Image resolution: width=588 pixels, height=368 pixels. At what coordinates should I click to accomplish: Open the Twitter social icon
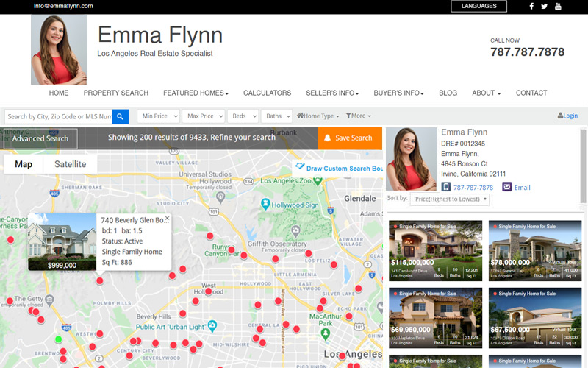tap(545, 7)
